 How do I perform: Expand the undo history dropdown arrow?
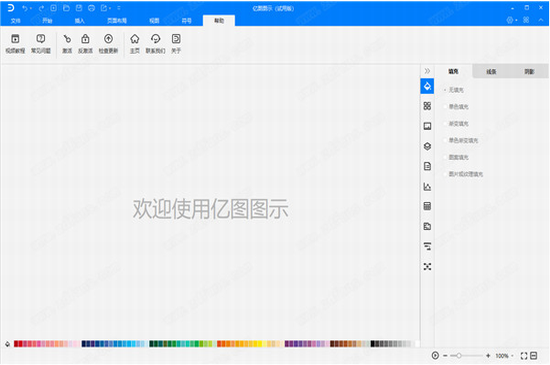tap(31, 8)
